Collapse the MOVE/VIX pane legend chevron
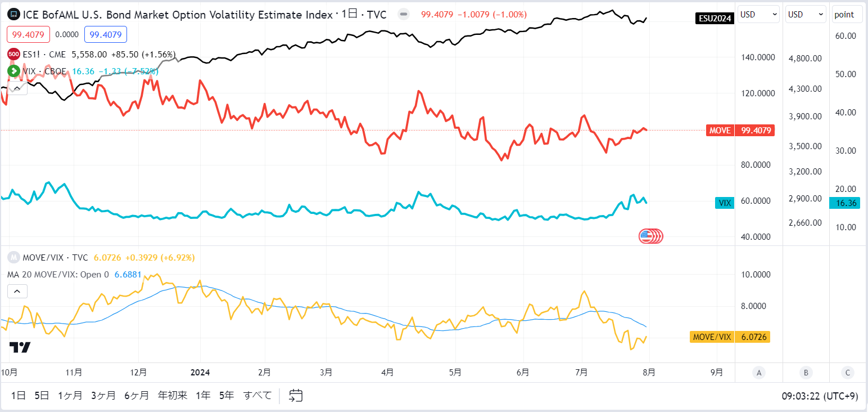Image resolution: width=868 pixels, height=412 pixels. pos(17,291)
